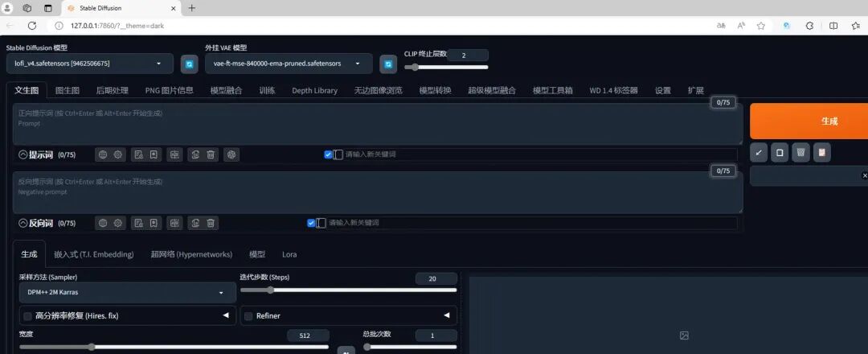Click the 提示词 new keyword input field
This screenshot has height=354, width=868.
(x=540, y=154)
